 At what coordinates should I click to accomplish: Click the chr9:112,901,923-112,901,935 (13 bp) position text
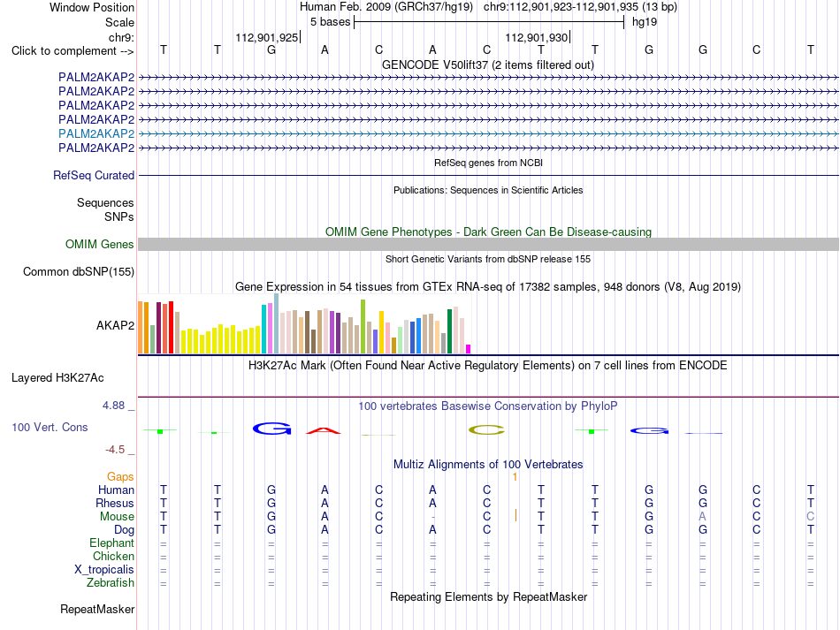(580, 7)
